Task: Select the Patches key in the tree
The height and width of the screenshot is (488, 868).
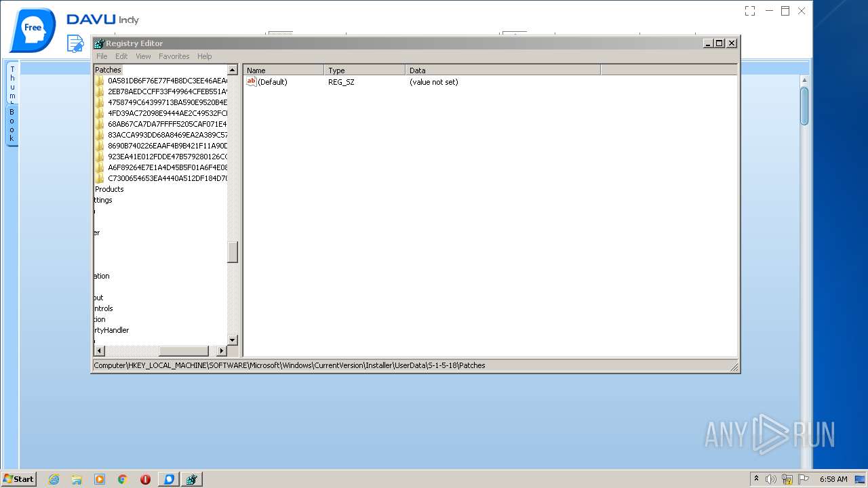Action: pos(108,70)
